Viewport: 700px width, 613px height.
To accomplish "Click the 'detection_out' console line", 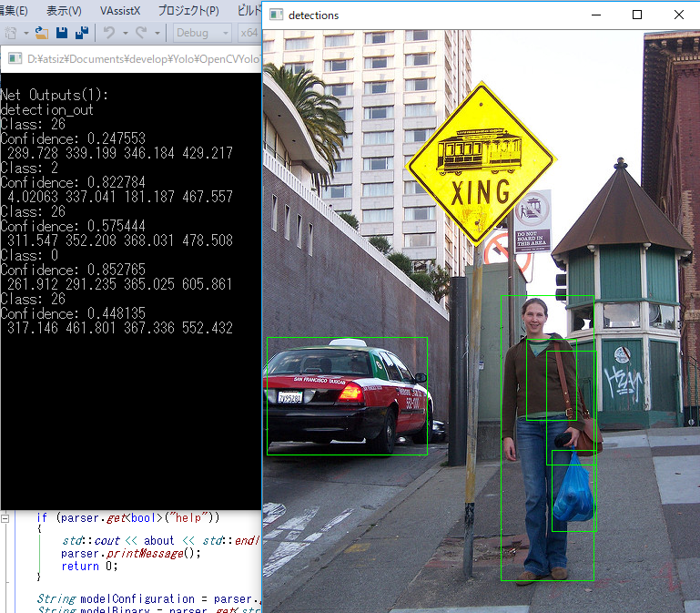I will [46, 109].
